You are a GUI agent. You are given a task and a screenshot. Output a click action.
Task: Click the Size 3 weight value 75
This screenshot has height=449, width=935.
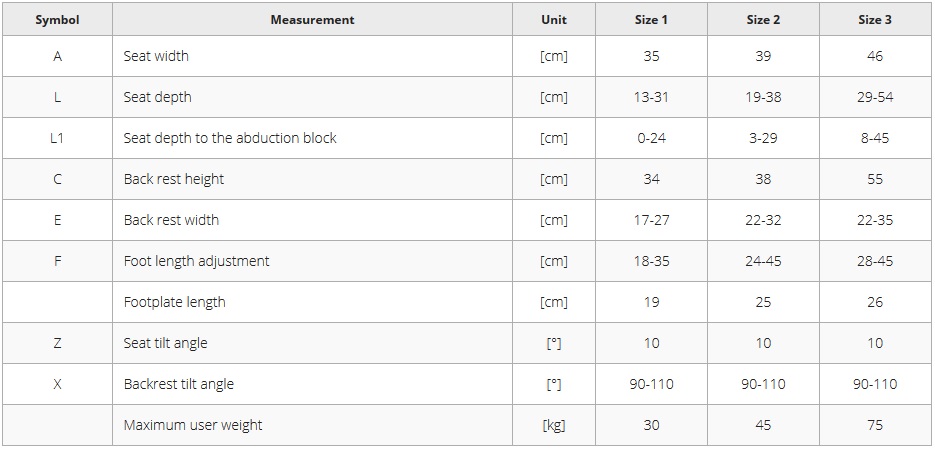(x=875, y=425)
